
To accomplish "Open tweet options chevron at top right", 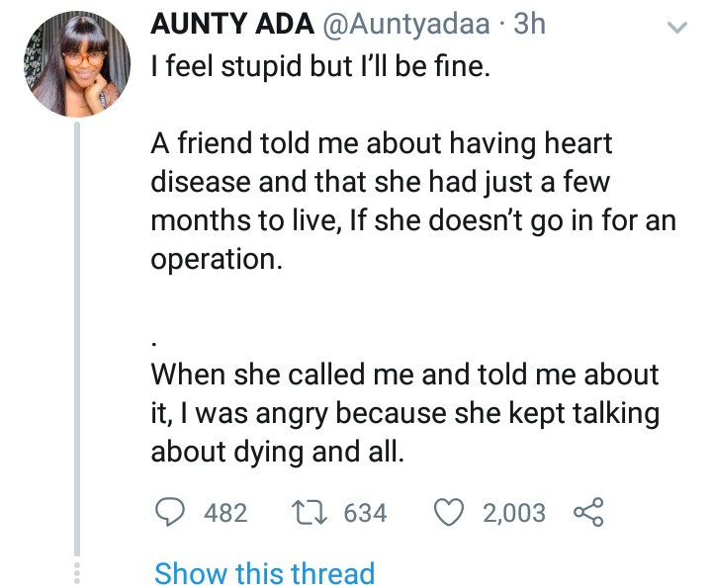I will (x=677, y=30).
